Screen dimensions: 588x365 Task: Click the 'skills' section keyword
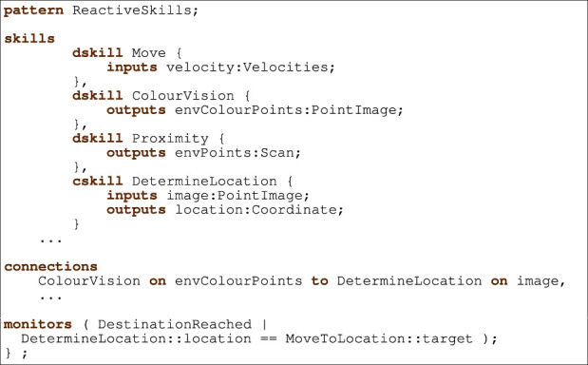29,39
